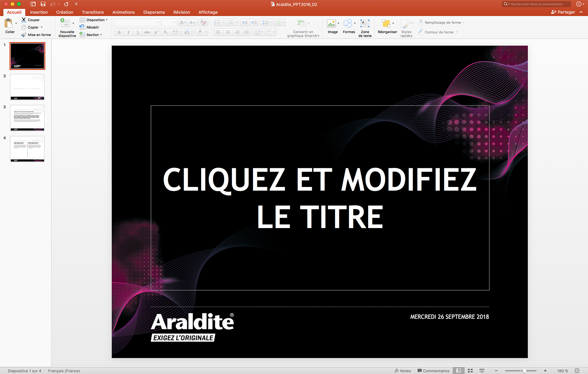Click the Copier copy icon
The image size is (588, 374).
(24, 27)
